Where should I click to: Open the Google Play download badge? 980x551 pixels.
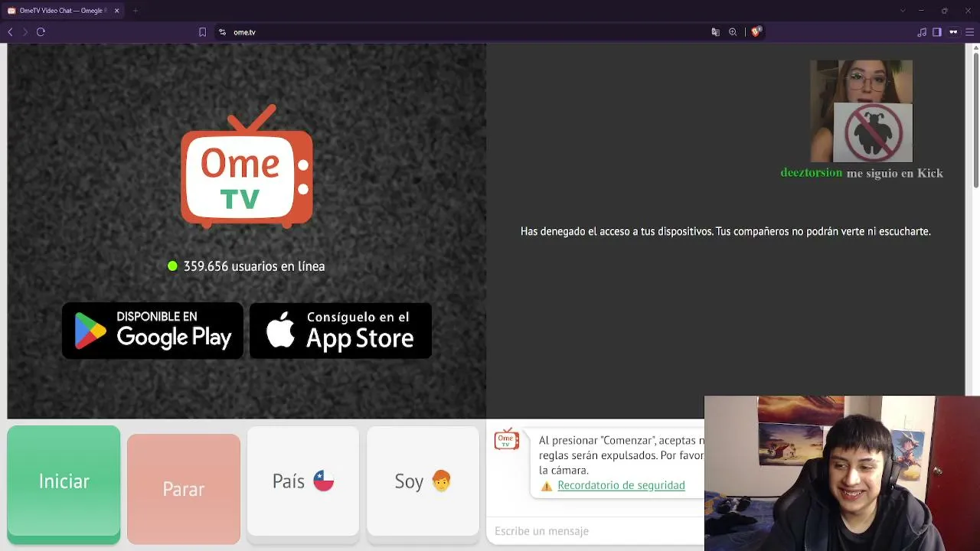(x=152, y=331)
